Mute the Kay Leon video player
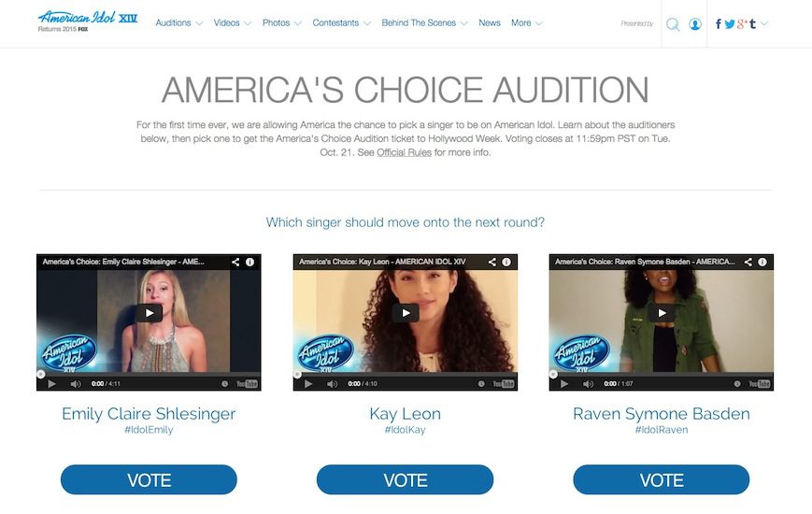The image size is (812, 514). 332,384
